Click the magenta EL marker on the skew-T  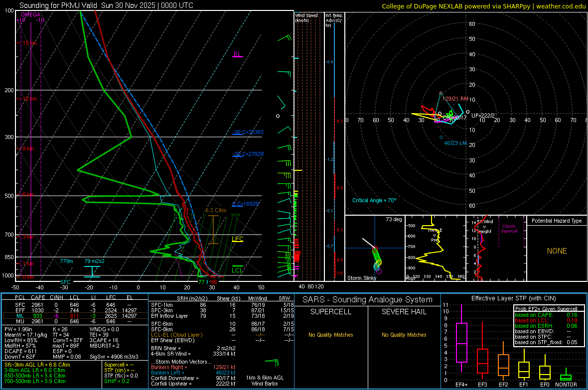pos(237,54)
